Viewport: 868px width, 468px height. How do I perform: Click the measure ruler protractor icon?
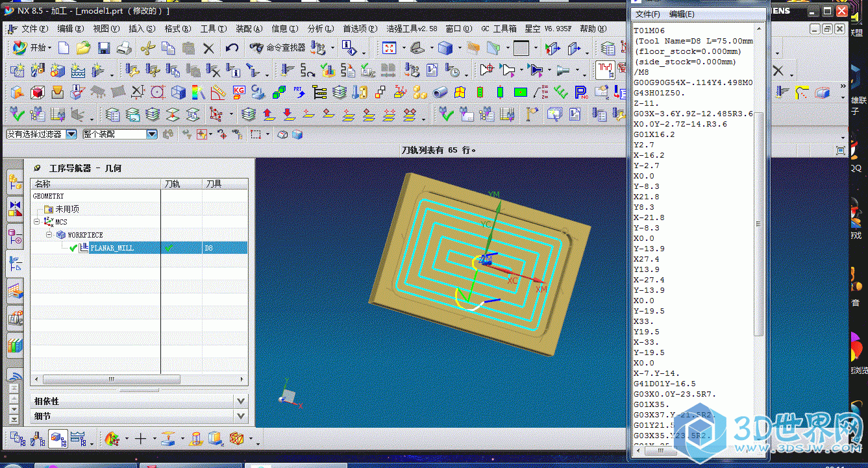coord(219,92)
